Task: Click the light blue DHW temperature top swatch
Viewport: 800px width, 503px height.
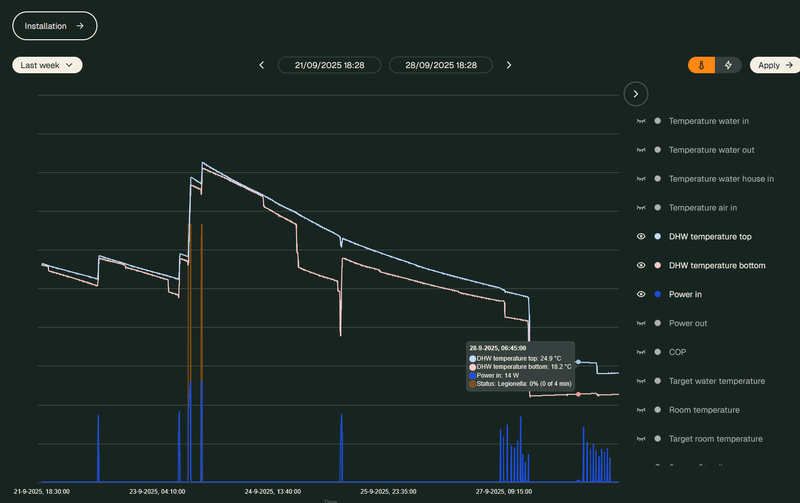Action: pyautogui.click(x=658, y=237)
